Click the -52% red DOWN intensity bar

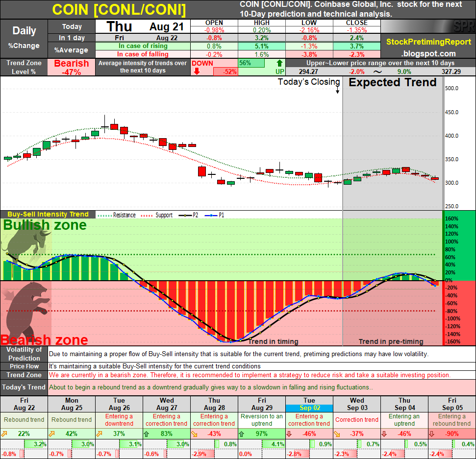225,72
